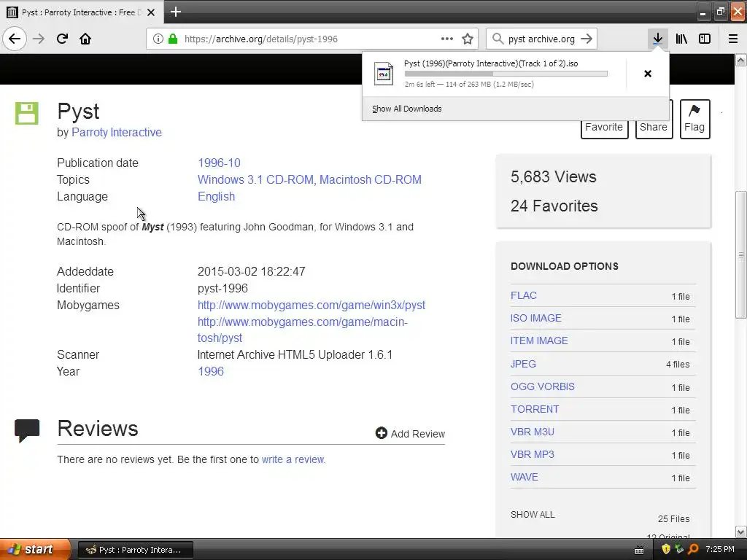
Task: Click the 7:25 PM taskbar clock
Action: (x=720, y=549)
